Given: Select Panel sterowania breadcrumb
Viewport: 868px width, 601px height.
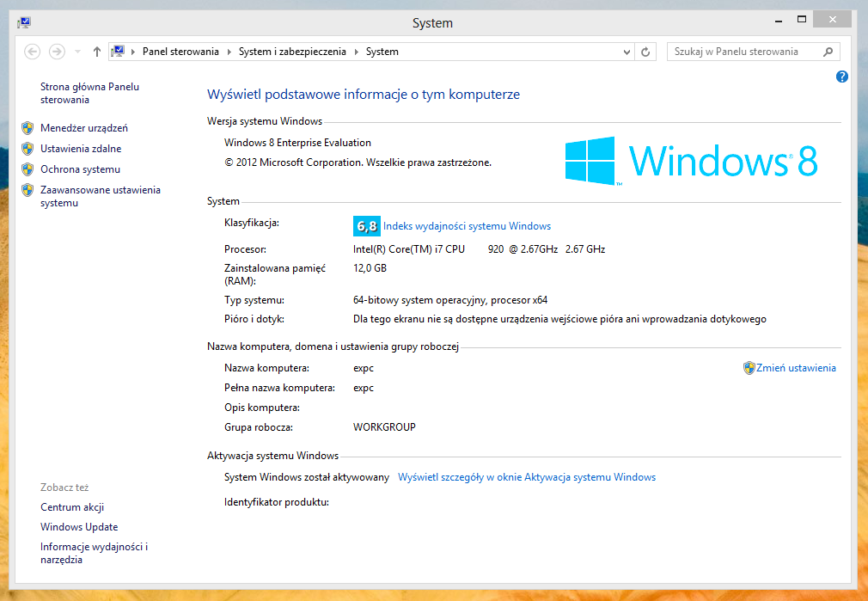Looking at the screenshot, I should [x=180, y=52].
